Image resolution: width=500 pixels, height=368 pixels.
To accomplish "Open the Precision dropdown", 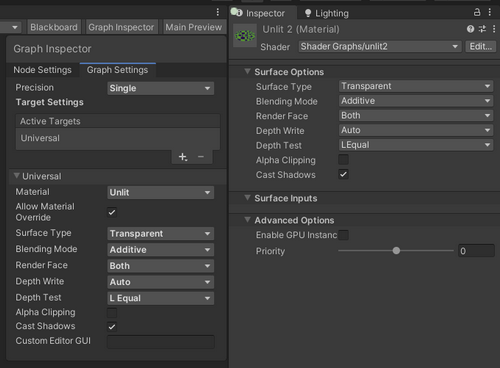I will pyautogui.click(x=161, y=88).
